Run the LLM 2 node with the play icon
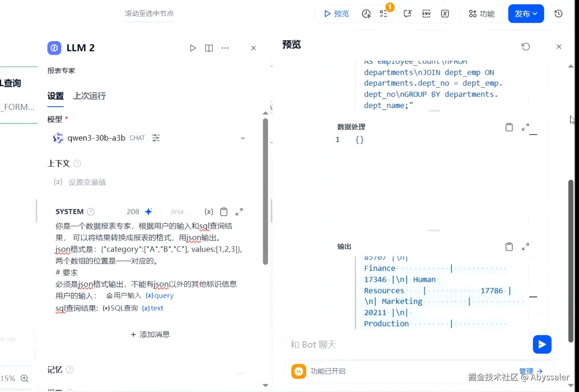The height and width of the screenshot is (392, 579). coord(193,48)
